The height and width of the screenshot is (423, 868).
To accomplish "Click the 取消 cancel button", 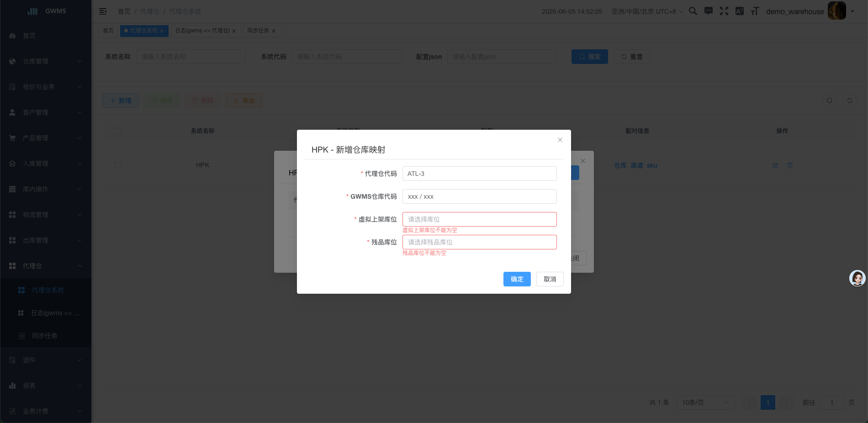I will click(550, 279).
